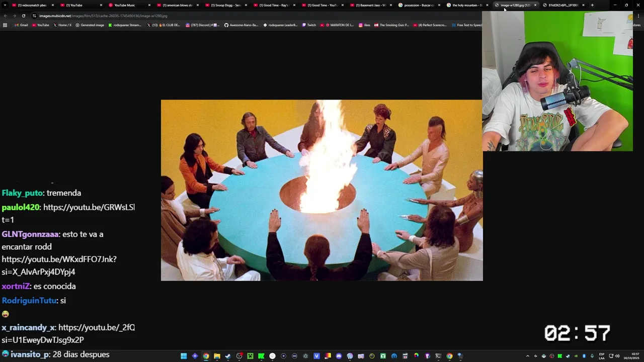The height and width of the screenshot is (362, 644).
Task: Click the ivansito_p chat message
Action: coord(55,354)
